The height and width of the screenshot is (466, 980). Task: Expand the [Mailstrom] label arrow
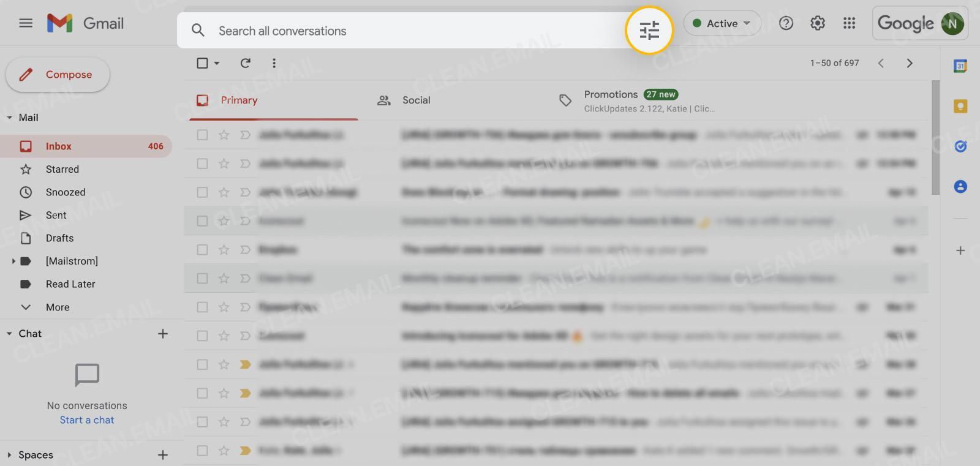point(13,261)
